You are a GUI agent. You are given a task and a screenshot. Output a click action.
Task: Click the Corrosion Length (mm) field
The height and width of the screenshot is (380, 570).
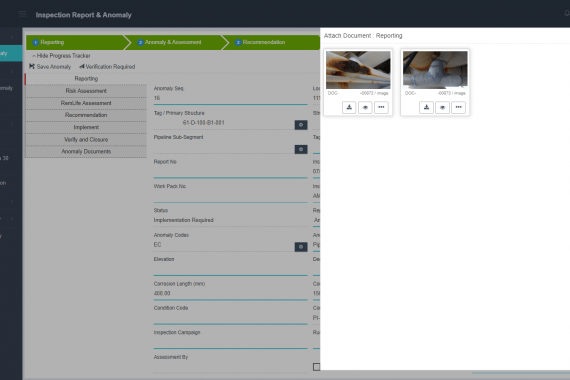230,293
